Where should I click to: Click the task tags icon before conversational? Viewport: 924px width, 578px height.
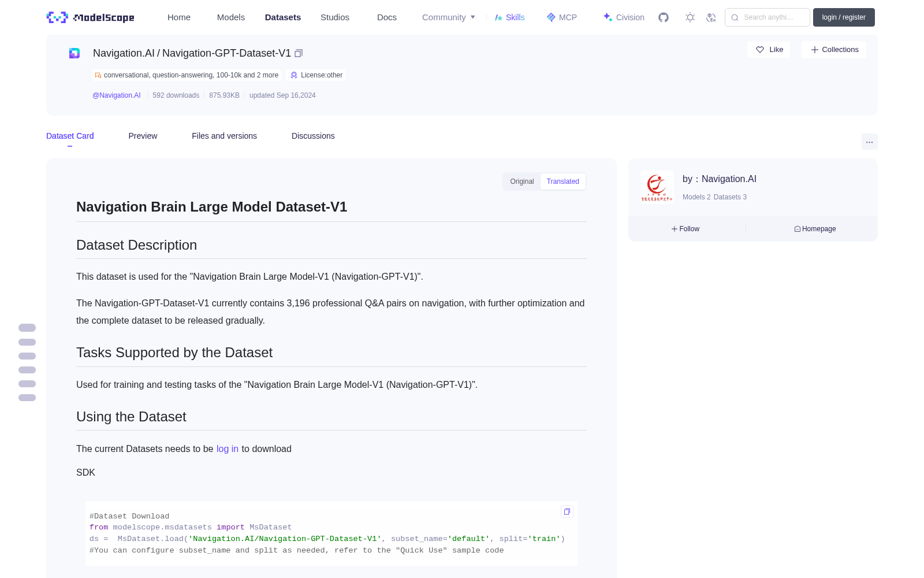click(x=98, y=75)
